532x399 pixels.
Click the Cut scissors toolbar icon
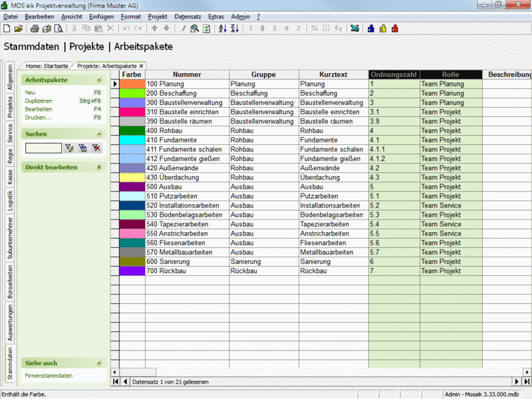[74, 29]
